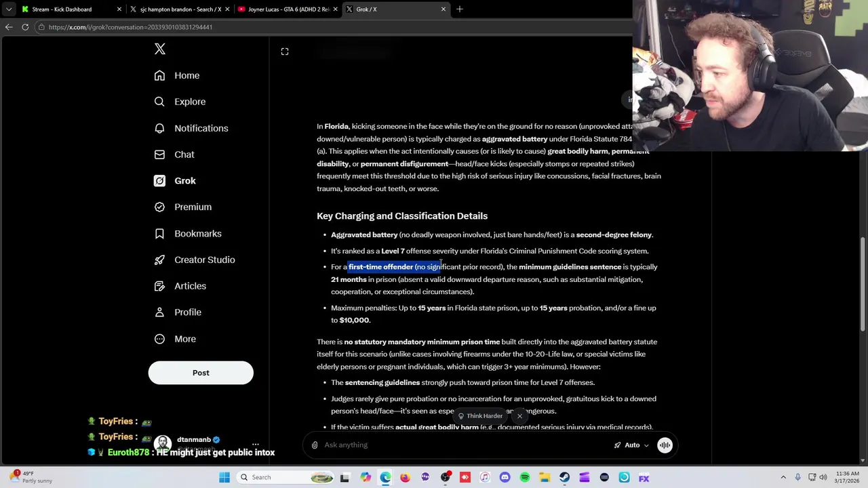868x488 pixels.
Task: Click the lock site info icon
Action: (x=41, y=27)
